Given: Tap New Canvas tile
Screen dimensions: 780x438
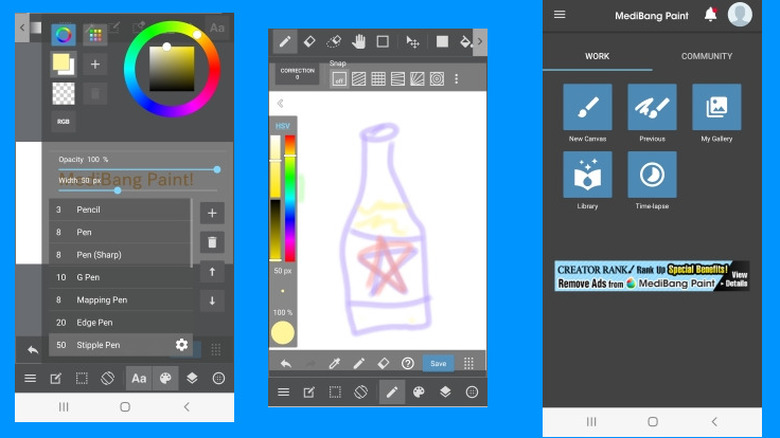Looking at the screenshot, I should click(x=587, y=107).
